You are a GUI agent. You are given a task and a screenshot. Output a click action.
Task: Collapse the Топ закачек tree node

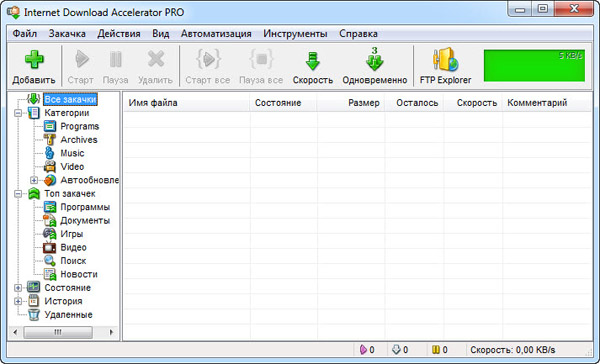pos(18,194)
